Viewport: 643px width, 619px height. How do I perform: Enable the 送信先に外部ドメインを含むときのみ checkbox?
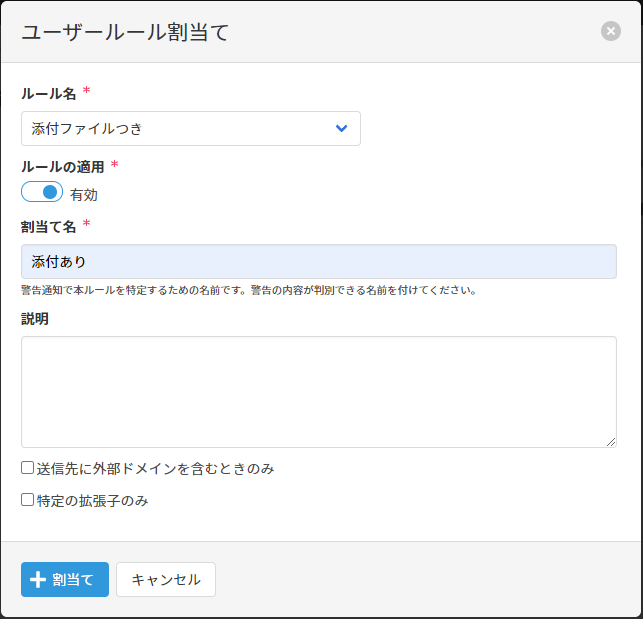coord(28,467)
